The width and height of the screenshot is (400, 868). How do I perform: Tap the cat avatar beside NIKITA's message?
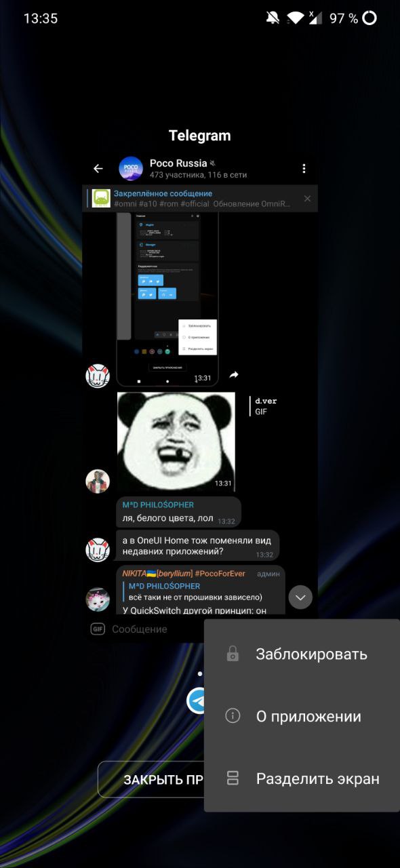(98, 599)
